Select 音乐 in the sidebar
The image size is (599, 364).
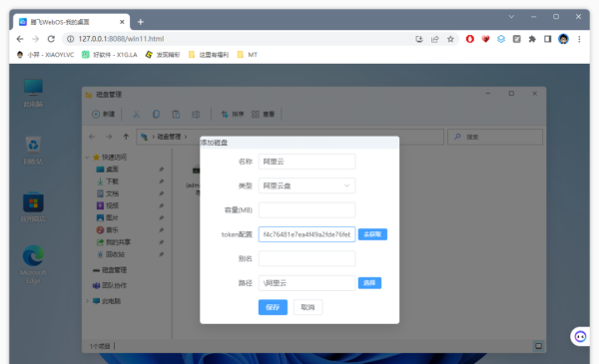108,230
